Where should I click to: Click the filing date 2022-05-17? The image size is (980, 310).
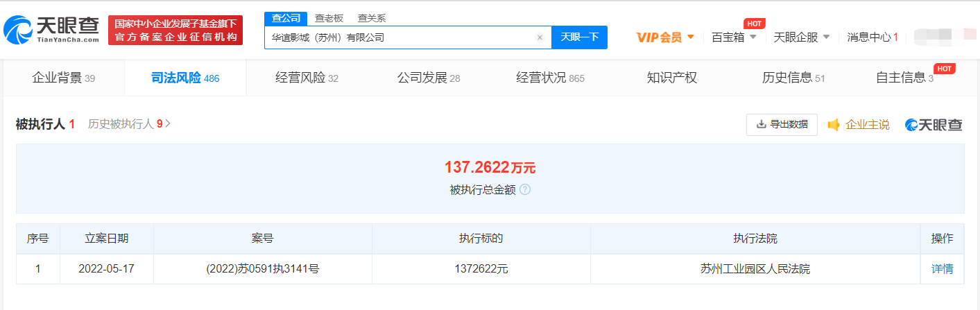point(107,269)
